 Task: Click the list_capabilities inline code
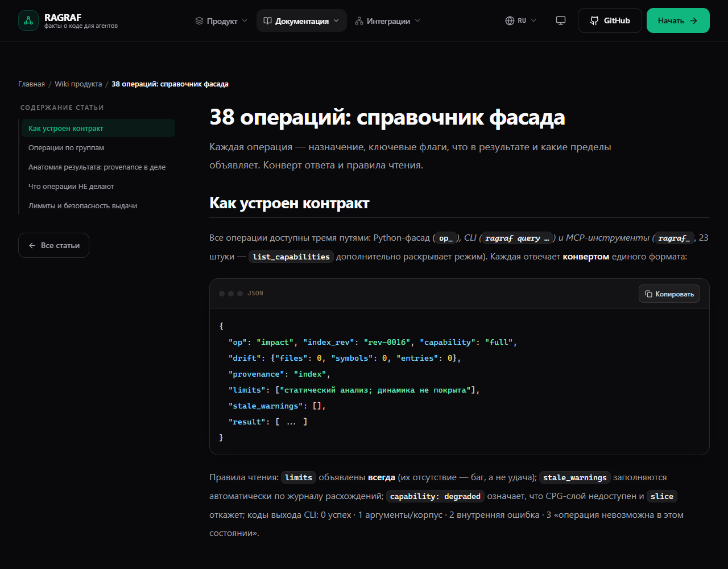pos(291,257)
